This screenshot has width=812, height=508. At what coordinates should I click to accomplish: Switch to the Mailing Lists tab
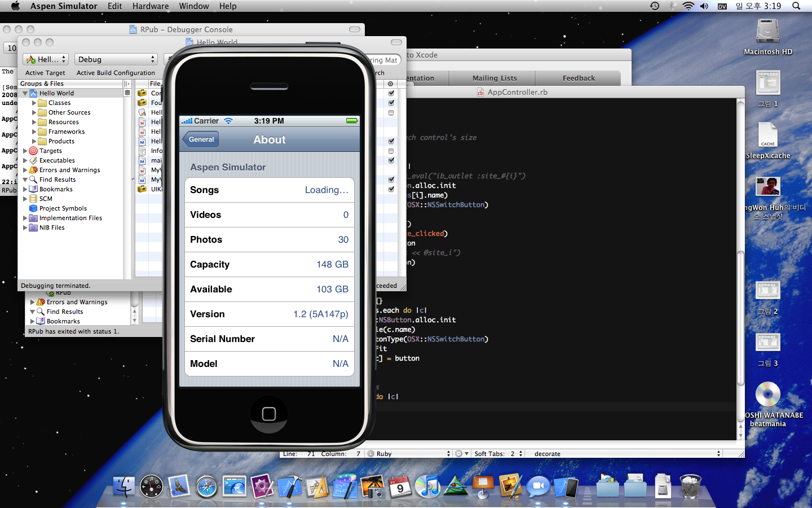point(495,78)
